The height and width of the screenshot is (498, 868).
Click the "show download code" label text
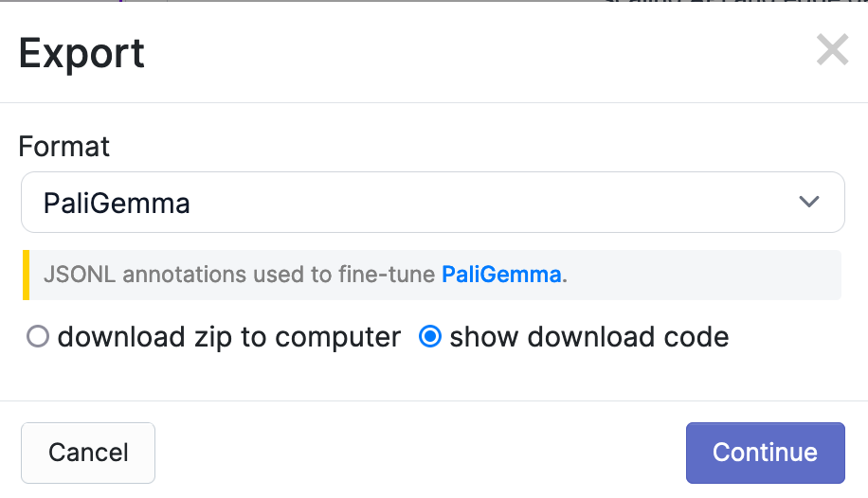click(588, 337)
